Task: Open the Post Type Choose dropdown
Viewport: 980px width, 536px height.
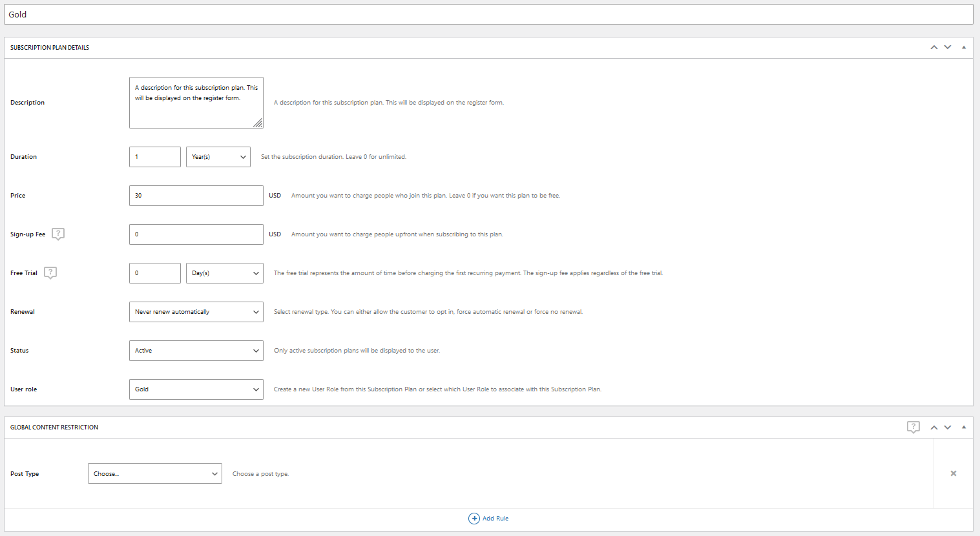Action: coord(154,473)
